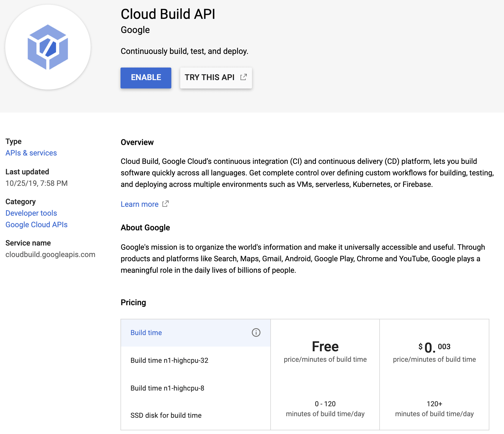504x434 pixels.
Task: Click the 120+ minutes range text
Action: point(434,404)
